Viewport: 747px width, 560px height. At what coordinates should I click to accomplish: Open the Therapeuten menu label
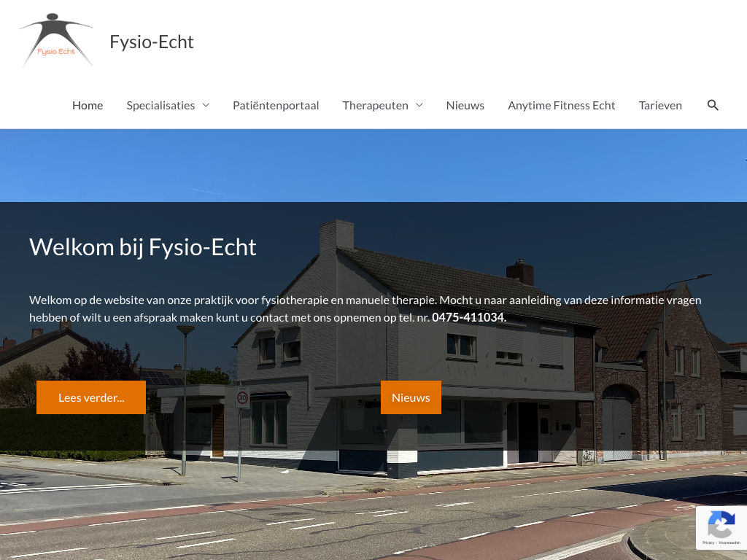tap(375, 105)
